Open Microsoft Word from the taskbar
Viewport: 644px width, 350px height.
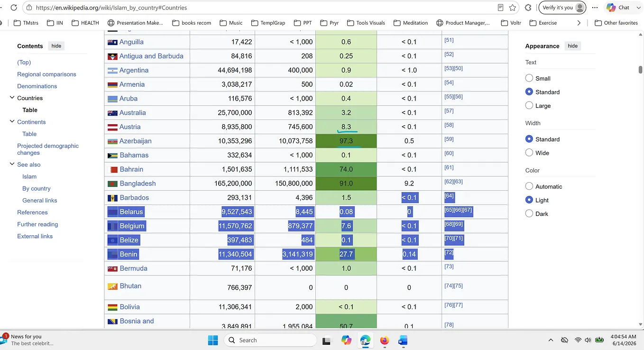click(403, 340)
